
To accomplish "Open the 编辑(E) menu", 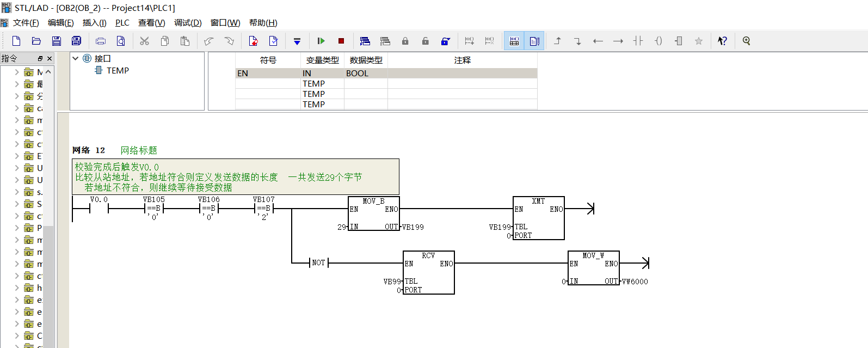I will (61, 23).
